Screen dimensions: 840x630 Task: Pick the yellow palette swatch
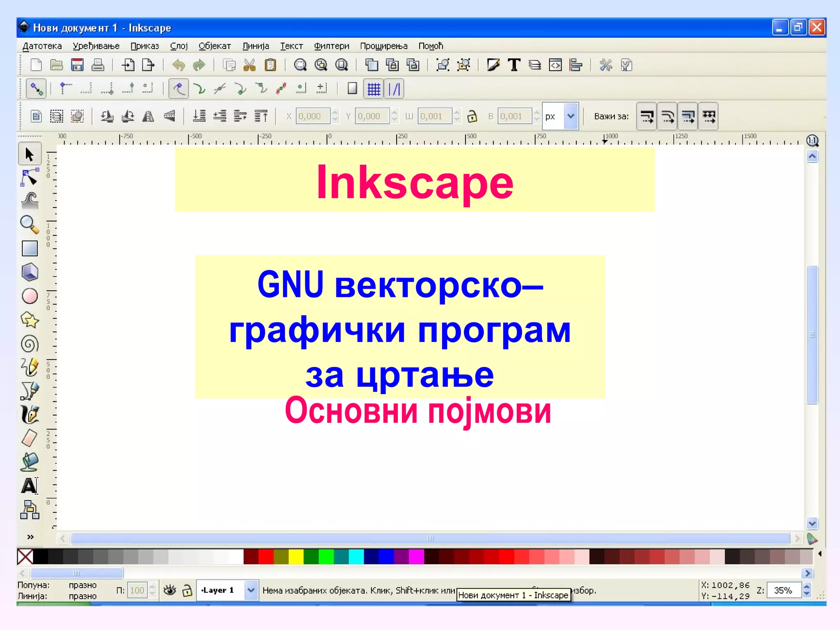[296, 557]
